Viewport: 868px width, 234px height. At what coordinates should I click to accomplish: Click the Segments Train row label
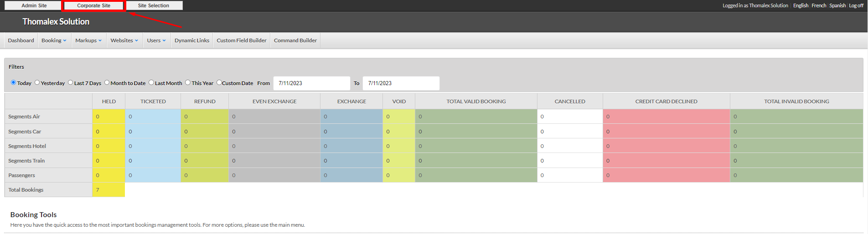click(26, 161)
